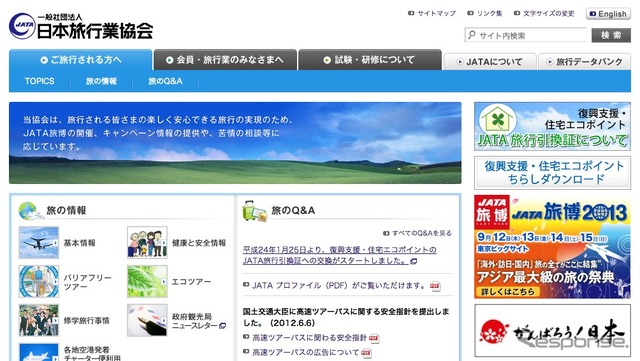Open 各地空港発着チャーター便利用 thumbnail
Image resolution: width=640 pixels, height=361 pixels.
[38, 352]
